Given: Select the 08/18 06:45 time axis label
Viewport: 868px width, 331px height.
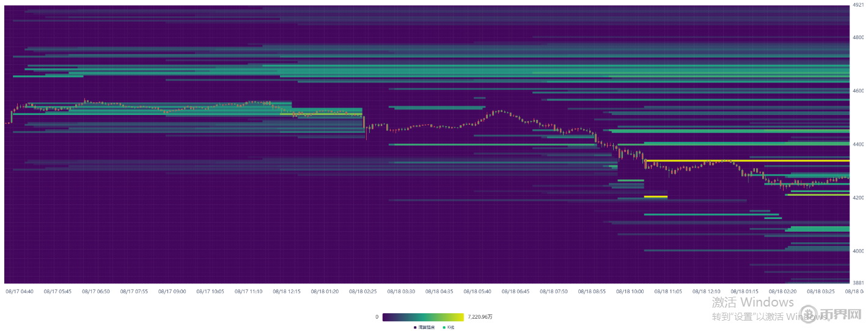Looking at the screenshot, I should (x=515, y=292).
